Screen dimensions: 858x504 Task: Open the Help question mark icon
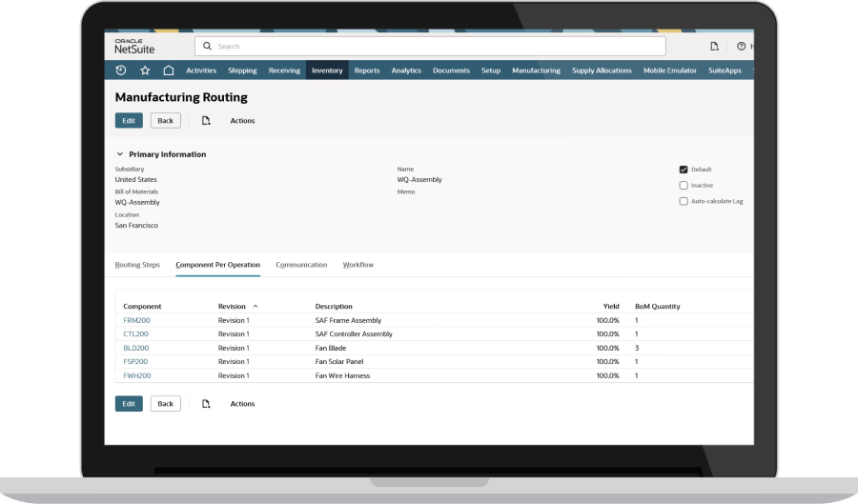741,47
